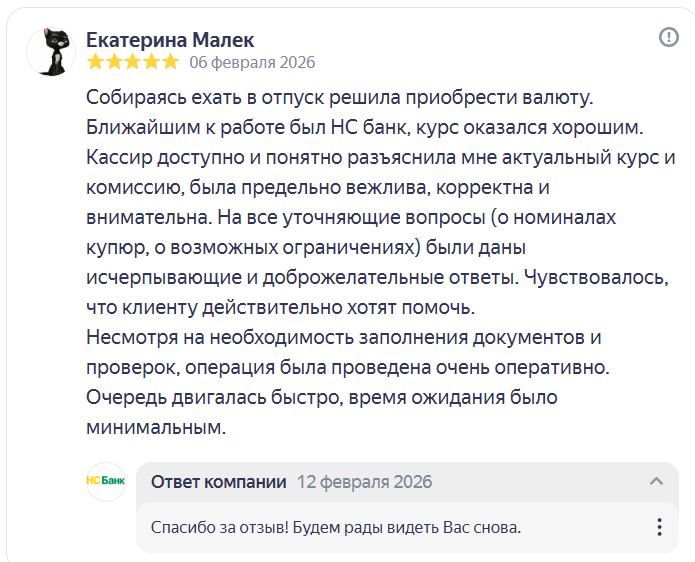Click the reply date 12 февраля 2026
This screenshot has height=562, width=695.
(x=364, y=481)
